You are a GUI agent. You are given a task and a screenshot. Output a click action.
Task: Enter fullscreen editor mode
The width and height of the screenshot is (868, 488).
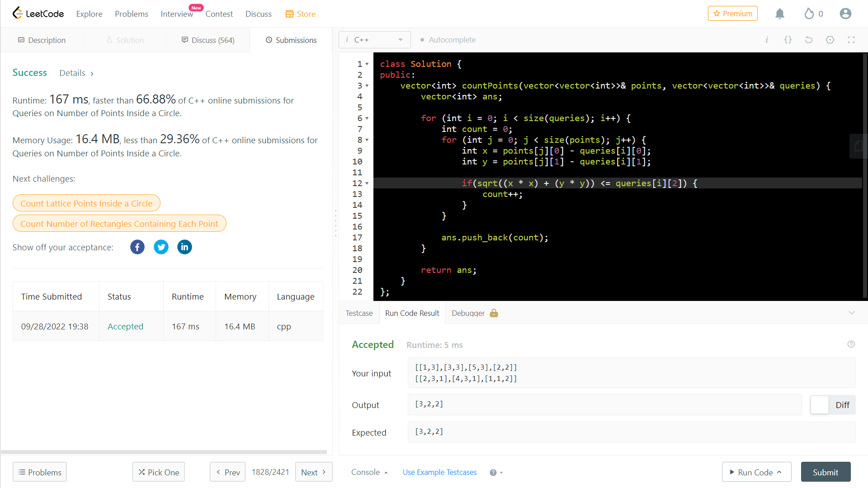coord(851,40)
